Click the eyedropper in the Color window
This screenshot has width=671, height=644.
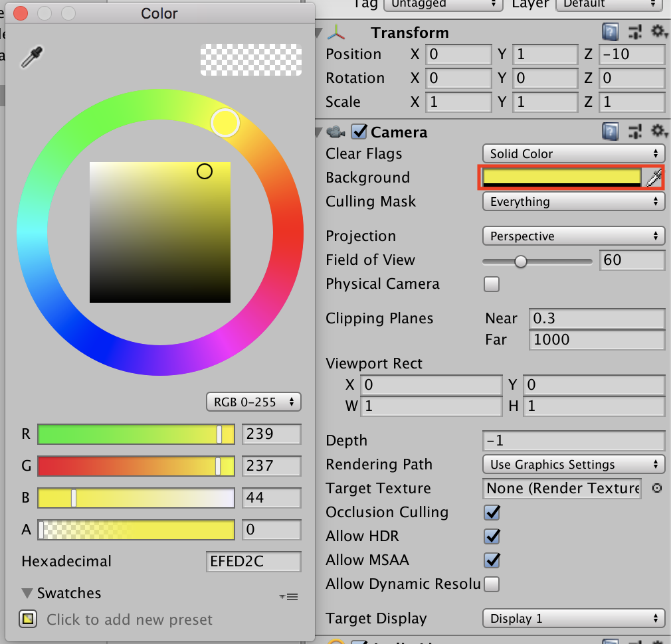[x=30, y=58]
